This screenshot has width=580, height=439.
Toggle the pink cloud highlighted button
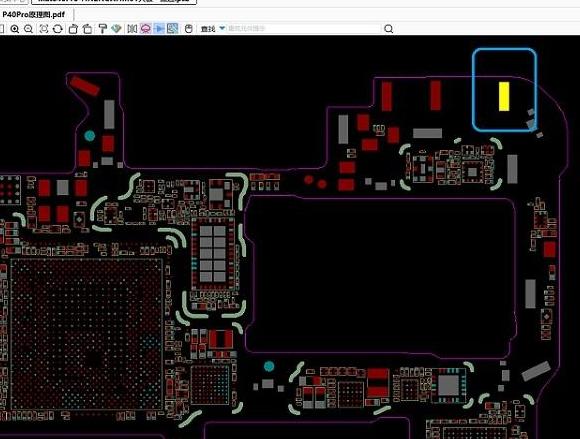click(x=146, y=28)
